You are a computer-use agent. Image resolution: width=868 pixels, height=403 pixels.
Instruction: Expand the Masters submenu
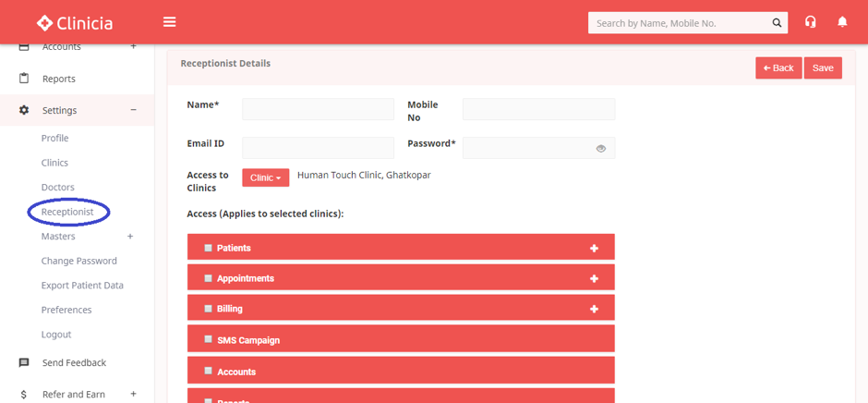click(x=130, y=236)
